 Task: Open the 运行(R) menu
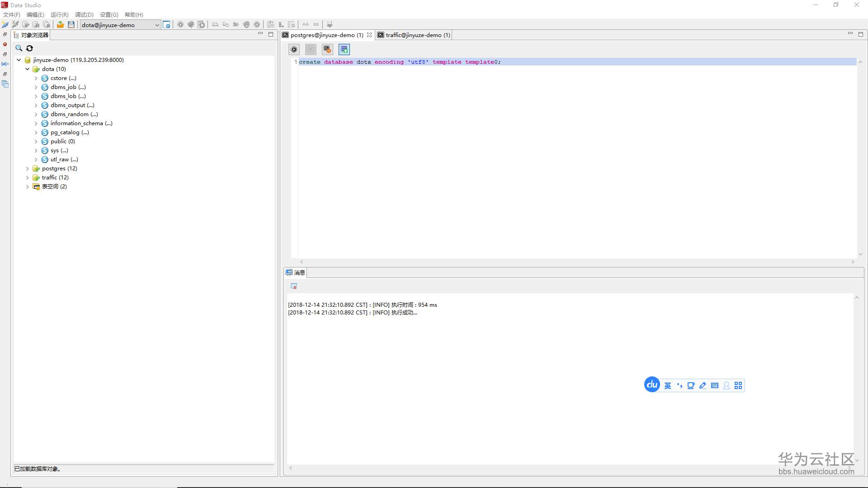point(59,14)
